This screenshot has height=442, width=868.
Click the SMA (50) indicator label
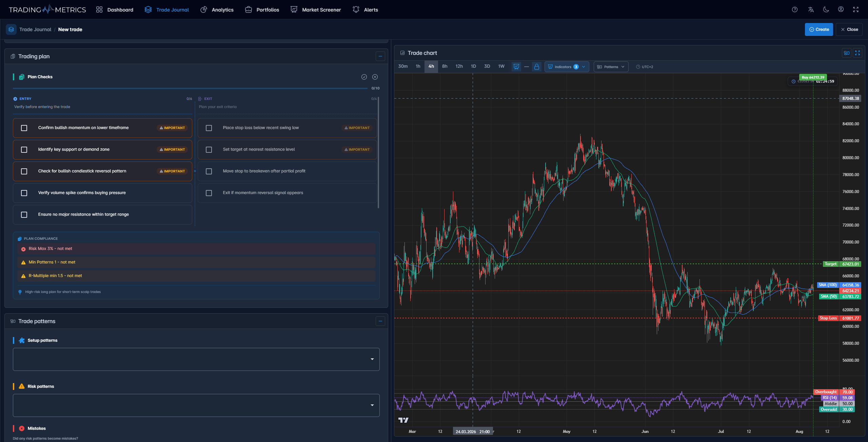(829, 296)
